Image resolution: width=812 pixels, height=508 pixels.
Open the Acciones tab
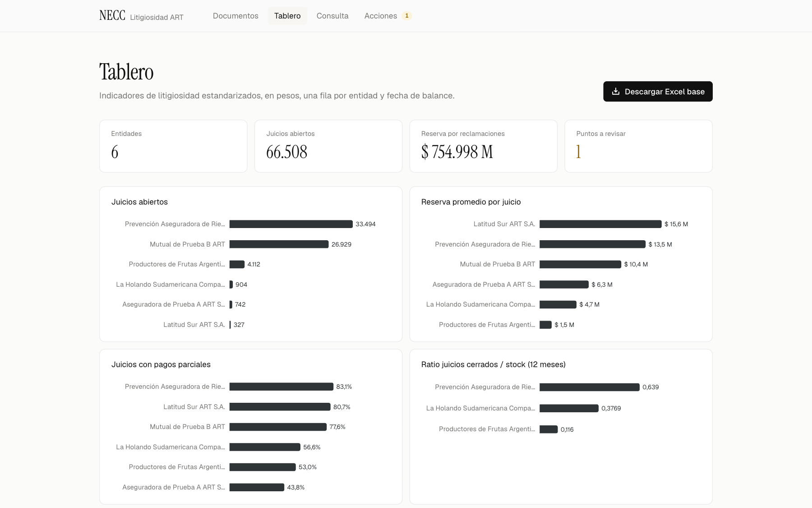[388, 16]
